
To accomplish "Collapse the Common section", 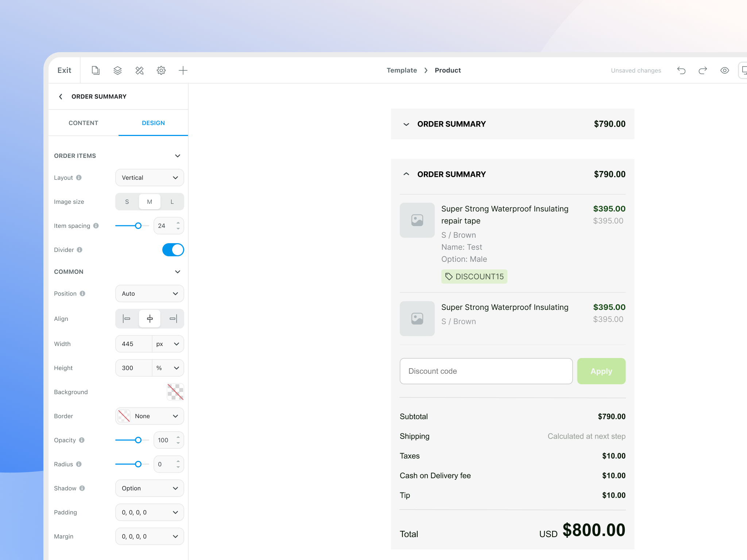I will [x=178, y=272].
